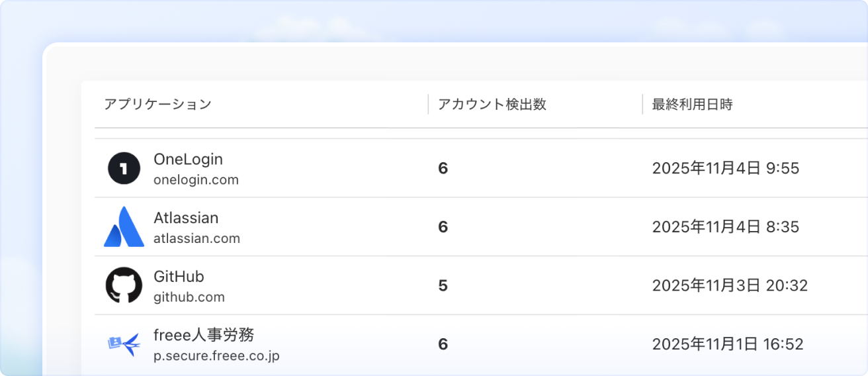Select OneLogin account count 6
The image size is (868, 376).
pos(443,169)
